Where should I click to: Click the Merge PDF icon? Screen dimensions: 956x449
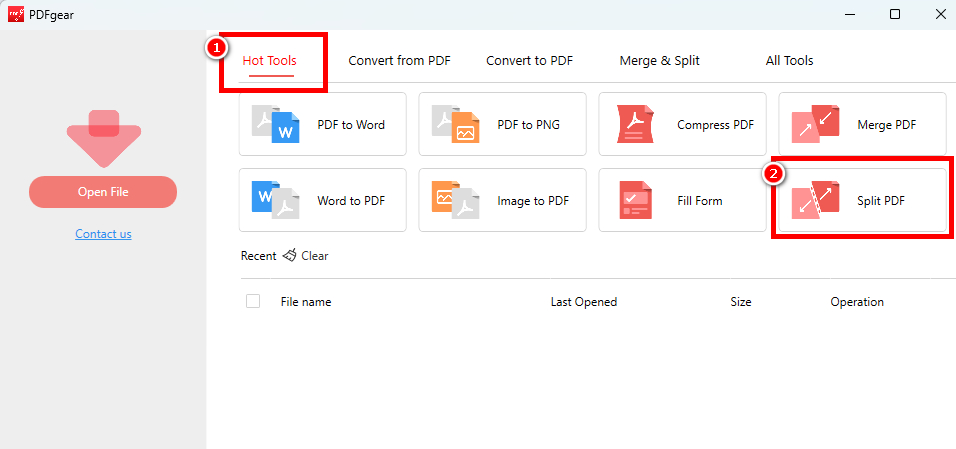(x=816, y=124)
